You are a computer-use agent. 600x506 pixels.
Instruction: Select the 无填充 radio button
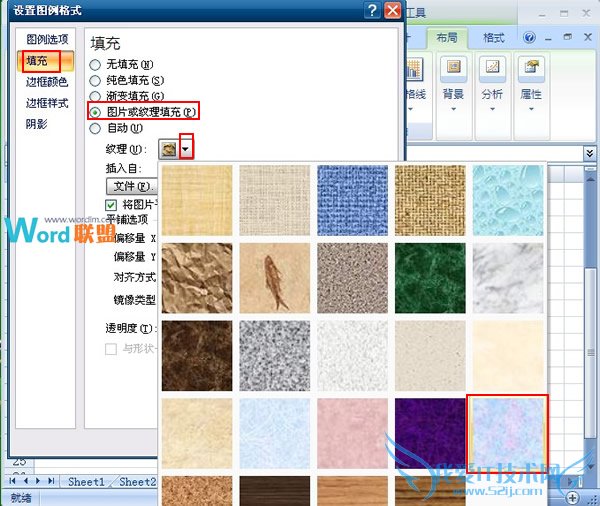[x=95, y=65]
